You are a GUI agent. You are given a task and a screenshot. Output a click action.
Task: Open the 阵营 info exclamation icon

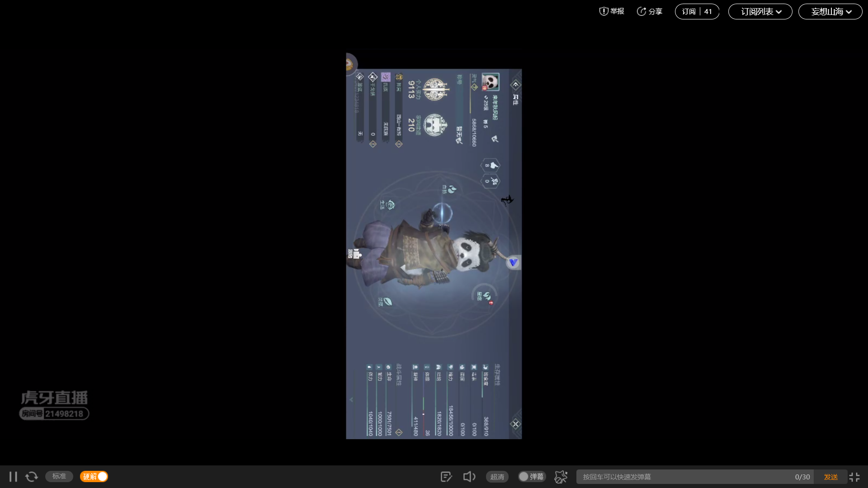tap(399, 144)
